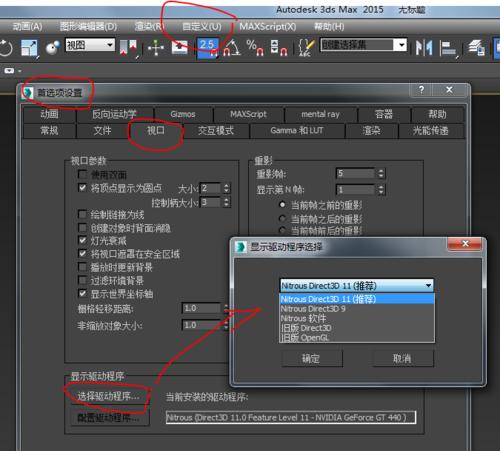This screenshot has width=500, height=451.
Task: Click the vertex dot Size input field
Action: [210, 188]
